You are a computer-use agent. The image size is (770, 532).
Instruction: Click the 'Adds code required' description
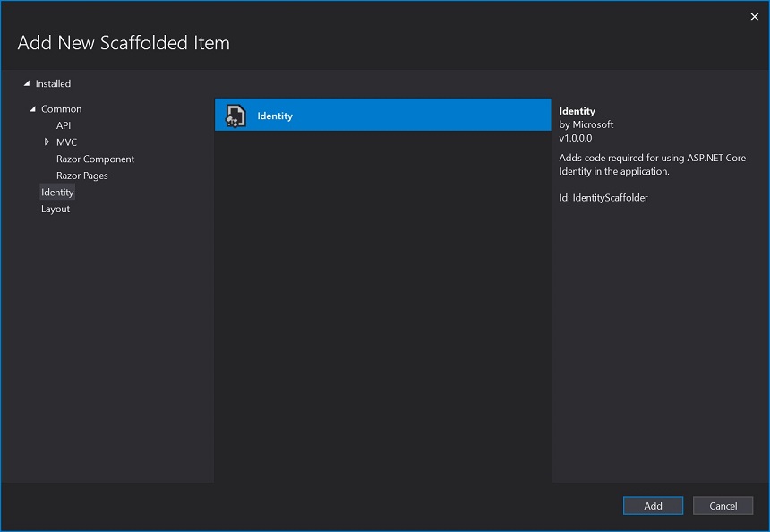(652, 165)
